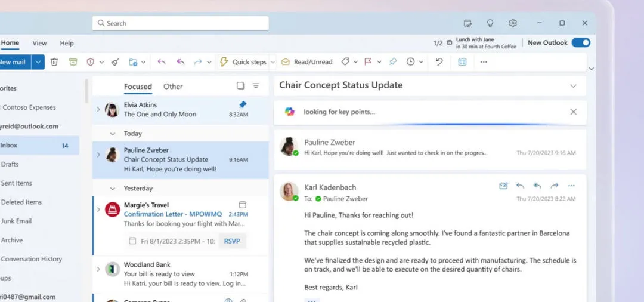Image resolution: width=644 pixels, height=302 pixels.
Task: Open the Flag dropdown arrow
Action: (379, 63)
